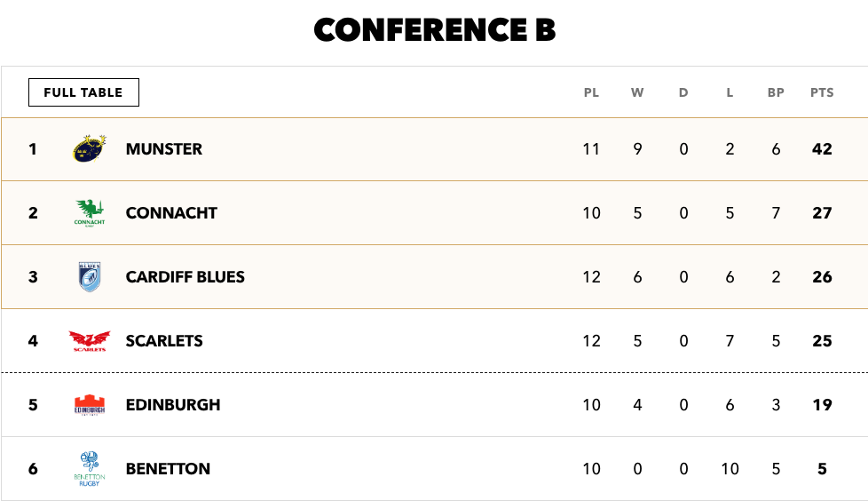868x501 pixels.
Task: Click the BP column header
Action: [776, 92]
